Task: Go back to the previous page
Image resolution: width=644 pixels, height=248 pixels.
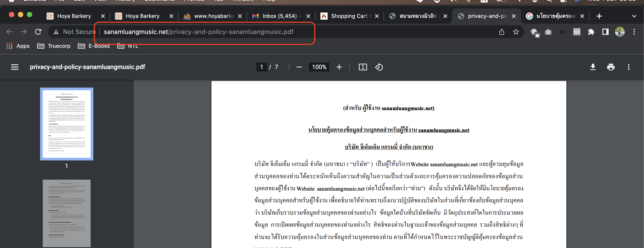Action: [x=9, y=32]
